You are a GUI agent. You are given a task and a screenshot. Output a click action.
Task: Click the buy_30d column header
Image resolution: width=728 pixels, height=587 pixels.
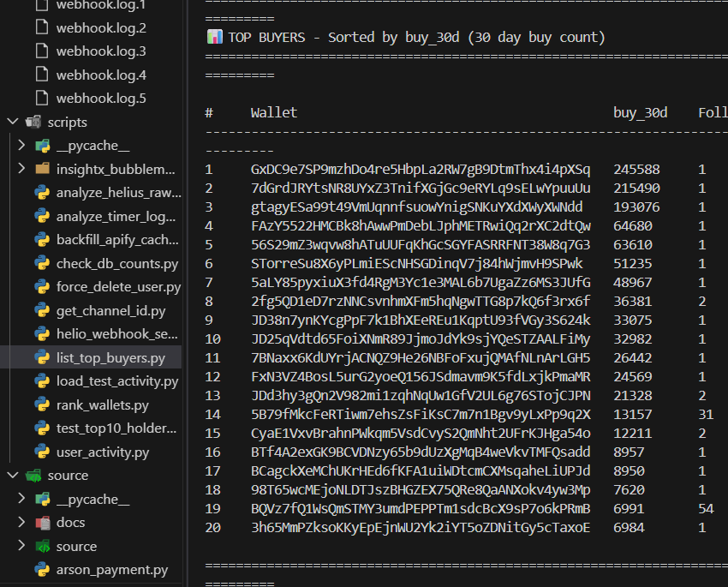click(x=641, y=113)
